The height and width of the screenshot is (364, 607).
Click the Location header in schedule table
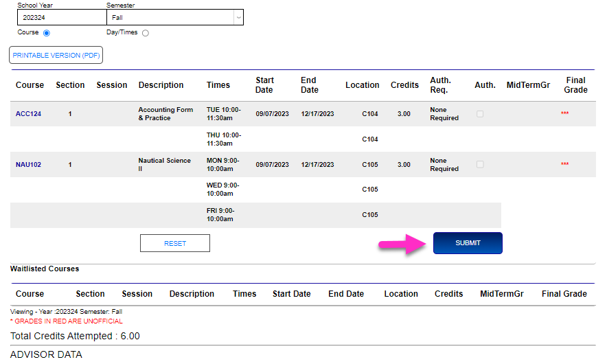pos(362,85)
